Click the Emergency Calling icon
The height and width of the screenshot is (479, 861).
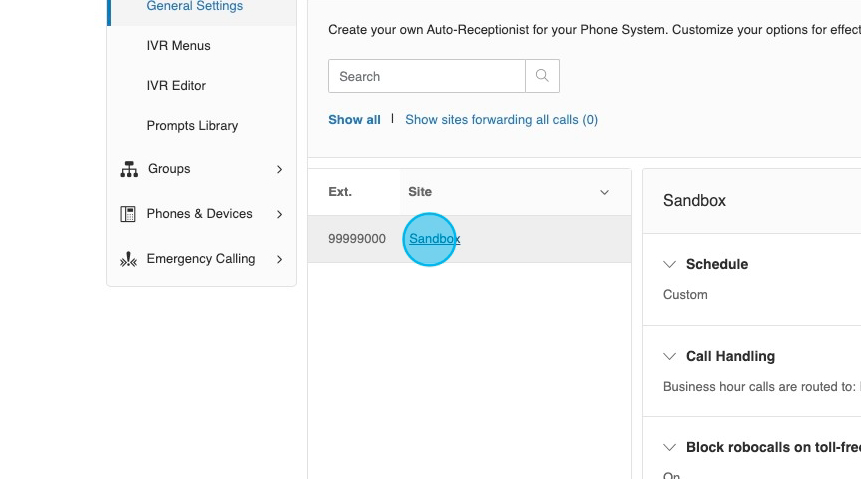tap(128, 260)
